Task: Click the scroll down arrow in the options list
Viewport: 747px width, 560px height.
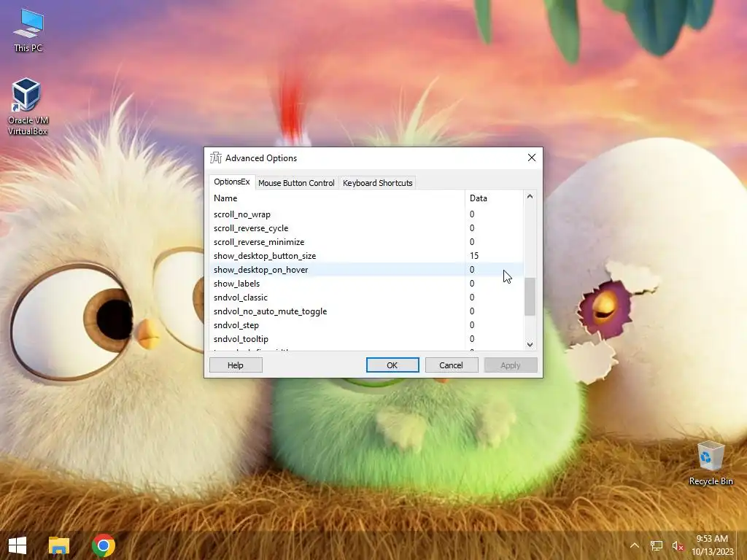Action: click(x=530, y=344)
